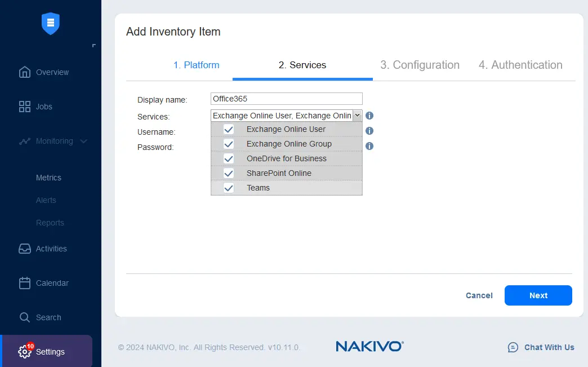Click Teams option text
The image size is (588, 367).
click(258, 188)
